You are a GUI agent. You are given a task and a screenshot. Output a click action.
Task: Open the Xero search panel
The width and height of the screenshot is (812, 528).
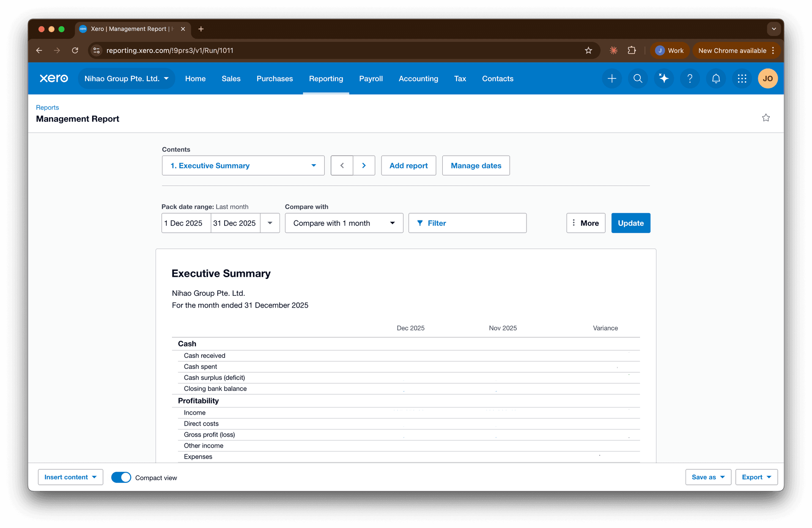tap(638, 78)
